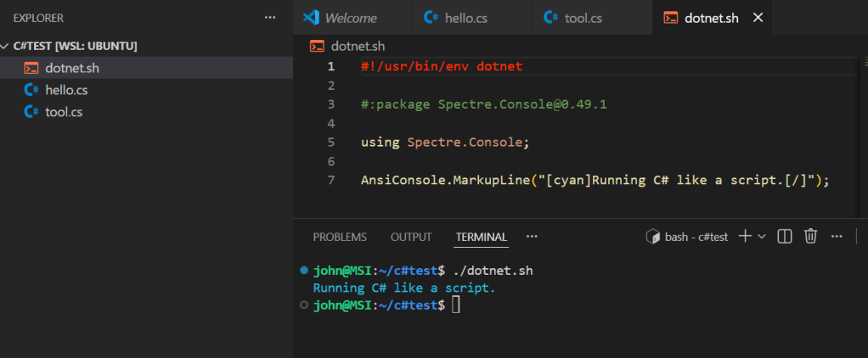This screenshot has height=358, width=868.
Task: Open the OUTPUT panel tab
Action: pyautogui.click(x=411, y=238)
